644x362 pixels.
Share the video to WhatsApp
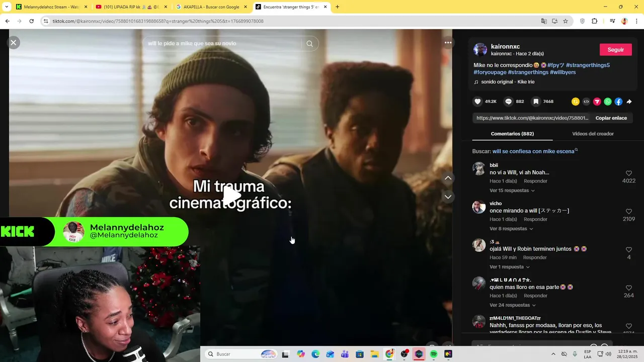click(608, 102)
